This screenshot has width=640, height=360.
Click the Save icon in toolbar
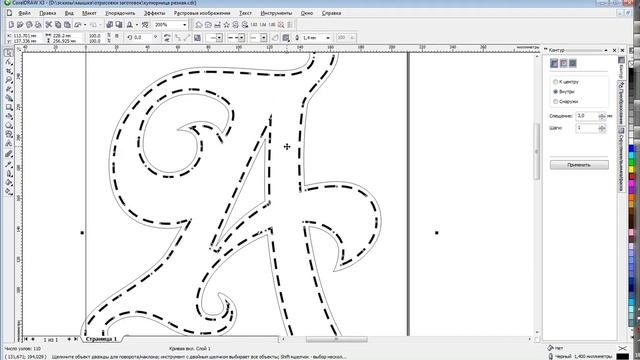[29, 25]
